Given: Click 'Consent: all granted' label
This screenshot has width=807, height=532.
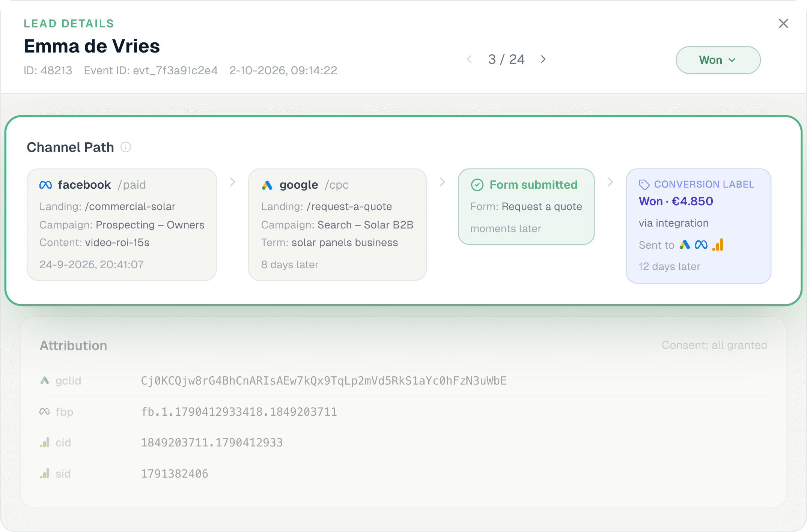Looking at the screenshot, I should (715, 345).
